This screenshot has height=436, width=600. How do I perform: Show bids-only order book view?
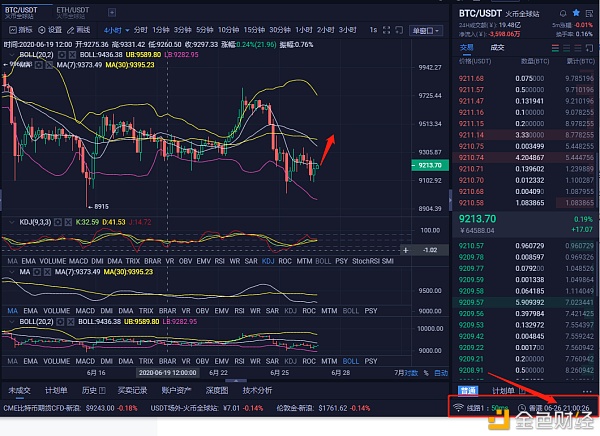[566, 48]
